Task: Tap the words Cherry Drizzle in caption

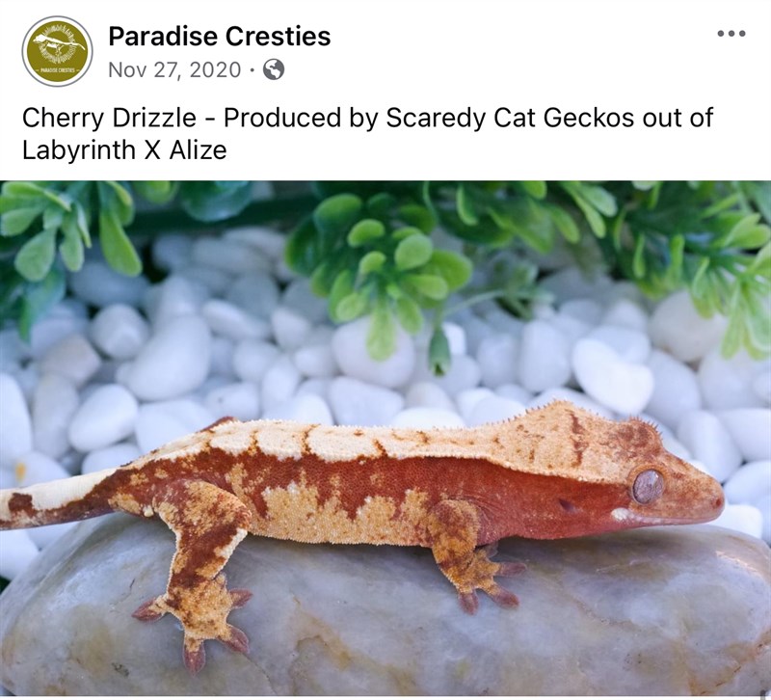Action: coord(109,118)
